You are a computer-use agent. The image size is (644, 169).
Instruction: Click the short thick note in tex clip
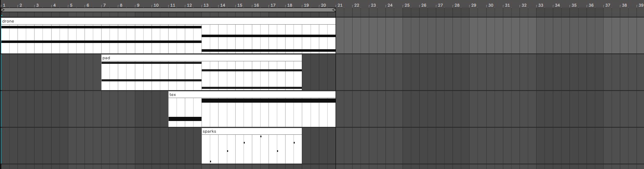pos(185,119)
